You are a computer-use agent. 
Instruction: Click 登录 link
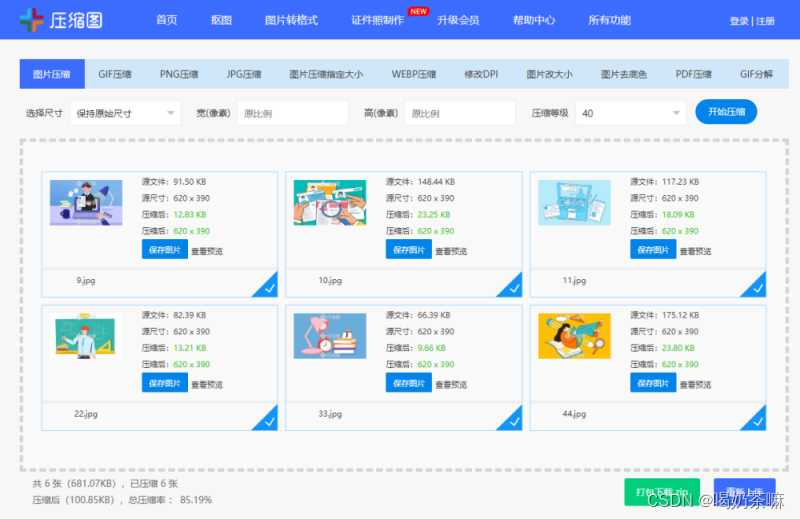(739, 21)
